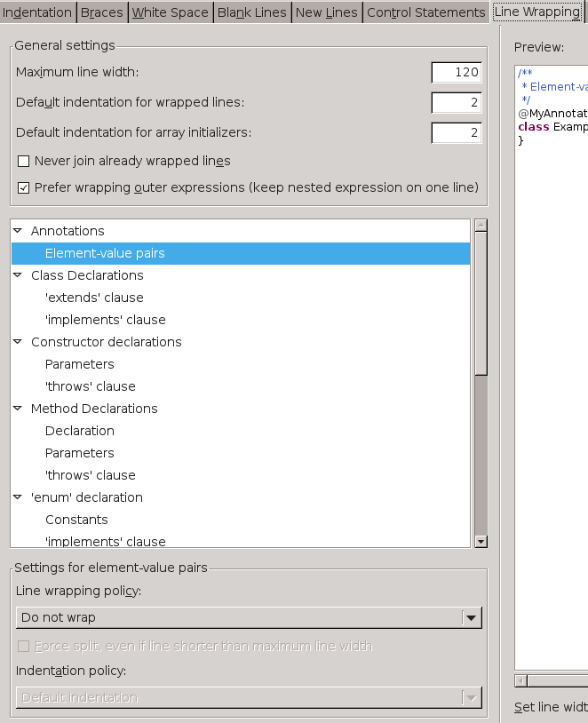Open the Line wrapping policy dropdown

471,618
